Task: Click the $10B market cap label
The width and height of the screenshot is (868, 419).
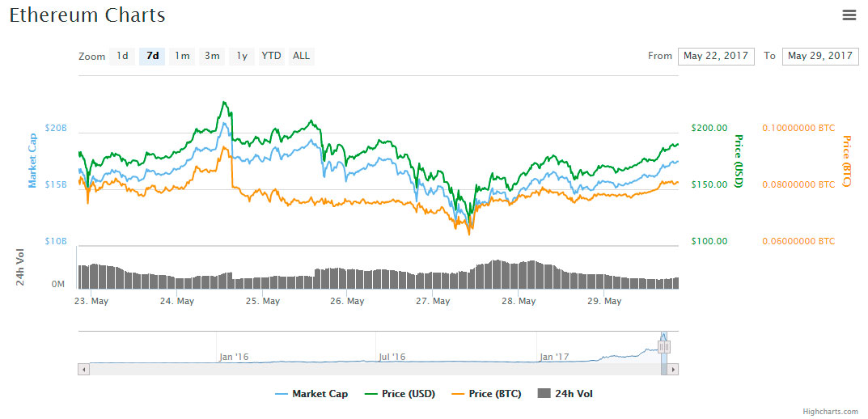Action: 55,241
